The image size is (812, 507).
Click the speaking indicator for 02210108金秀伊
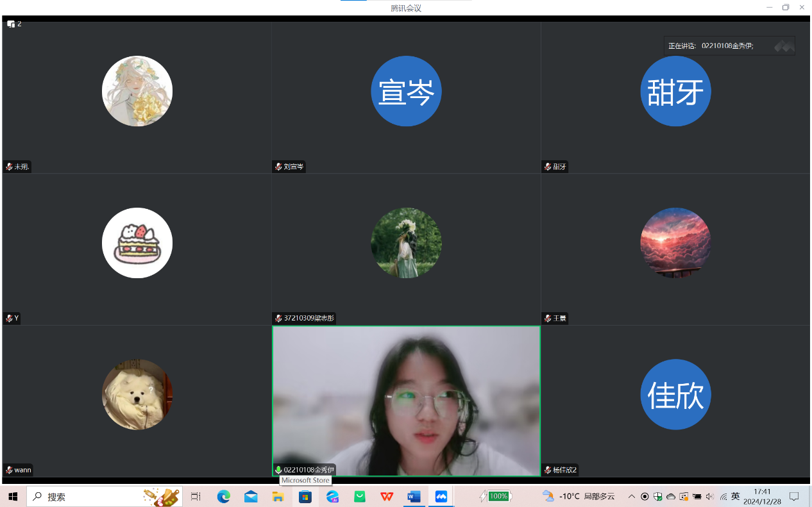pyautogui.click(x=729, y=46)
